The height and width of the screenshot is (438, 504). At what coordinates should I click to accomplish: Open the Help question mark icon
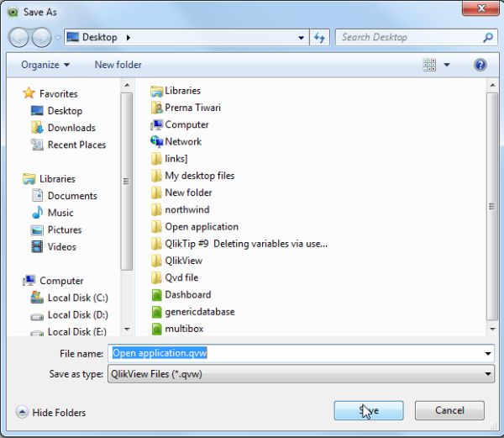coord(480,65)
